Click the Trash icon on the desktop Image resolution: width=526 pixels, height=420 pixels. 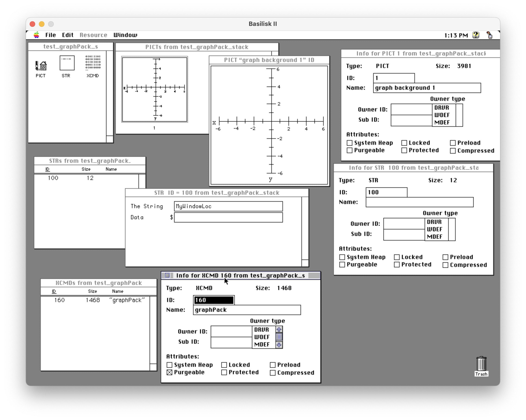click(x=481, y=364)
